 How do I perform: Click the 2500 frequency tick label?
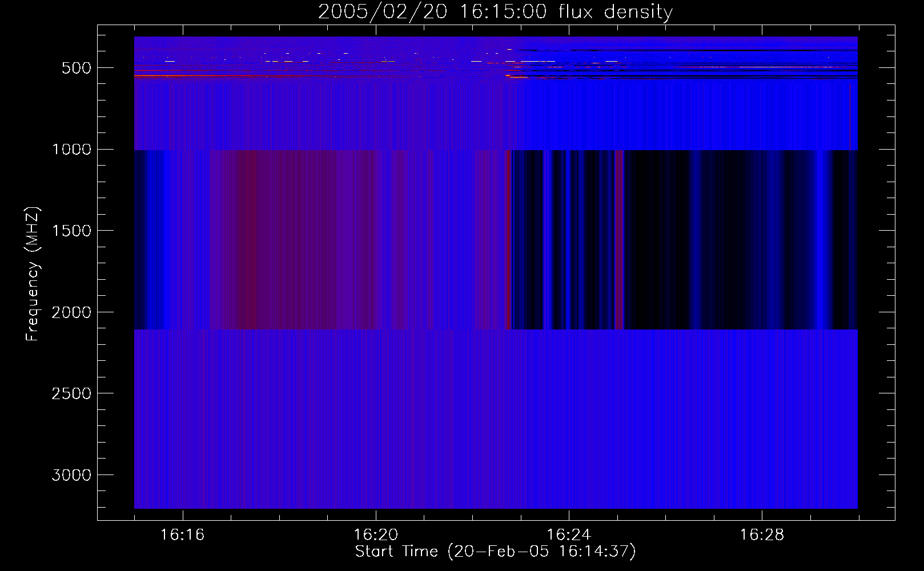71,393
